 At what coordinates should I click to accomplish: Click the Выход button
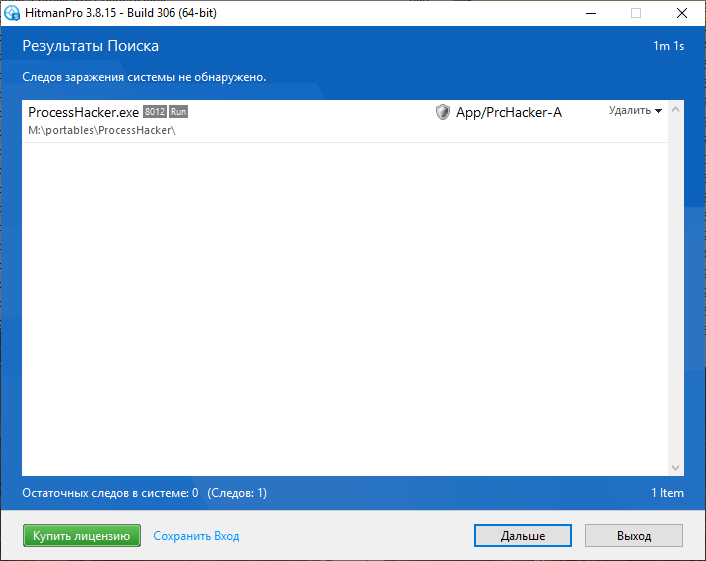coord(634,536)
